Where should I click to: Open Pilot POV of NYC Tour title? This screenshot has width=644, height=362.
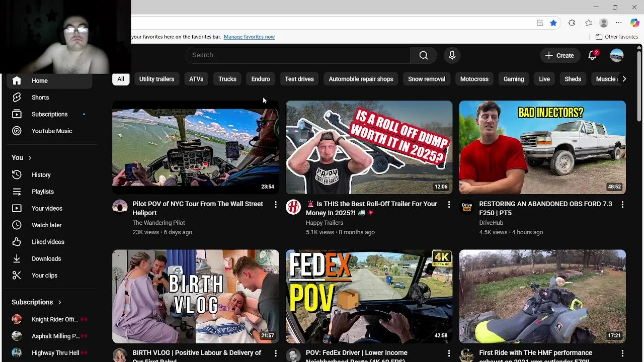198,208
